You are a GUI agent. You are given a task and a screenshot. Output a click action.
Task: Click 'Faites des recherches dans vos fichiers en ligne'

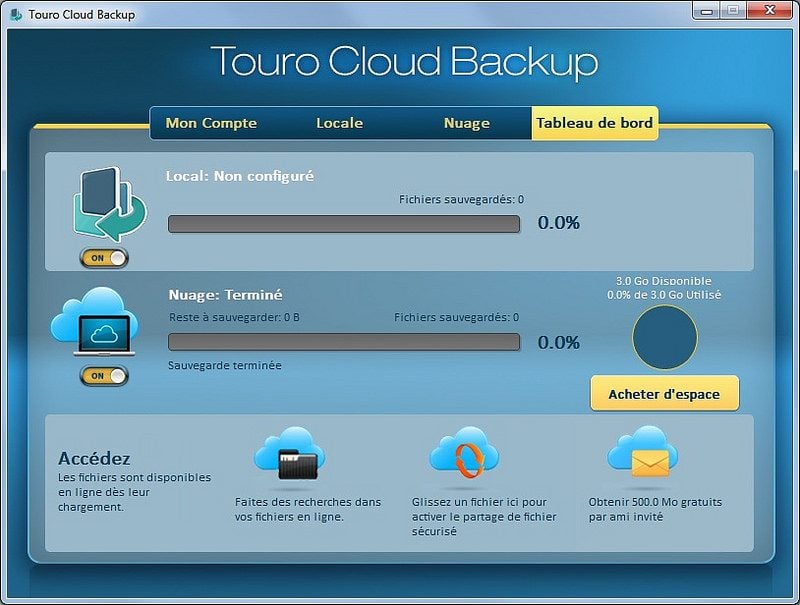click(308, 509)
